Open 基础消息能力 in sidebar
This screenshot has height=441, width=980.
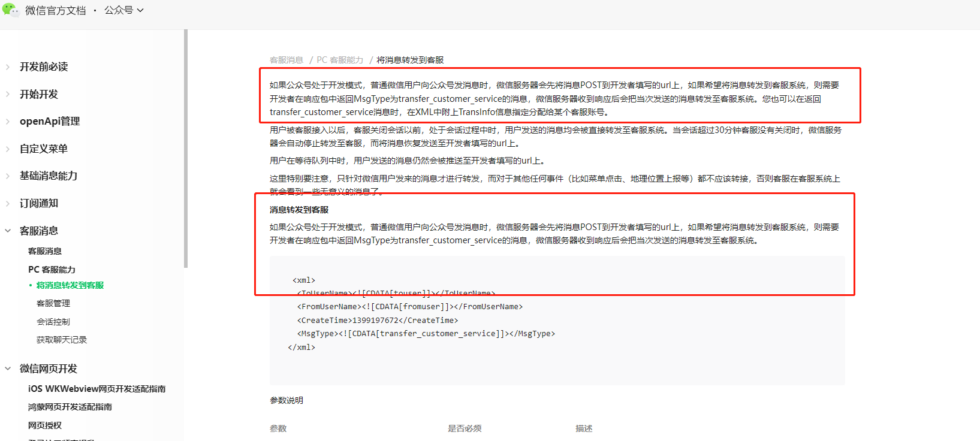[49, 176]
